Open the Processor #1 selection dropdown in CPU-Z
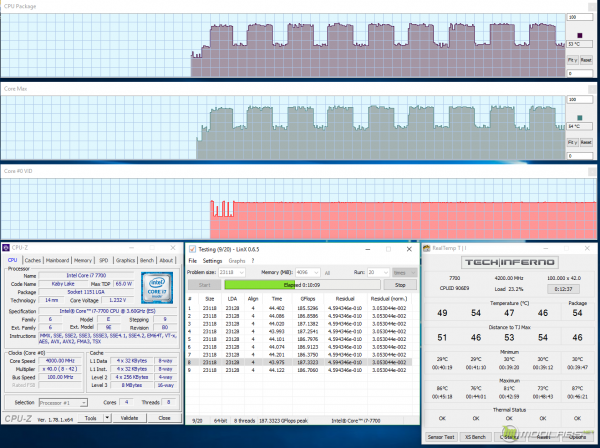600x448 pixels. point(63,403)
